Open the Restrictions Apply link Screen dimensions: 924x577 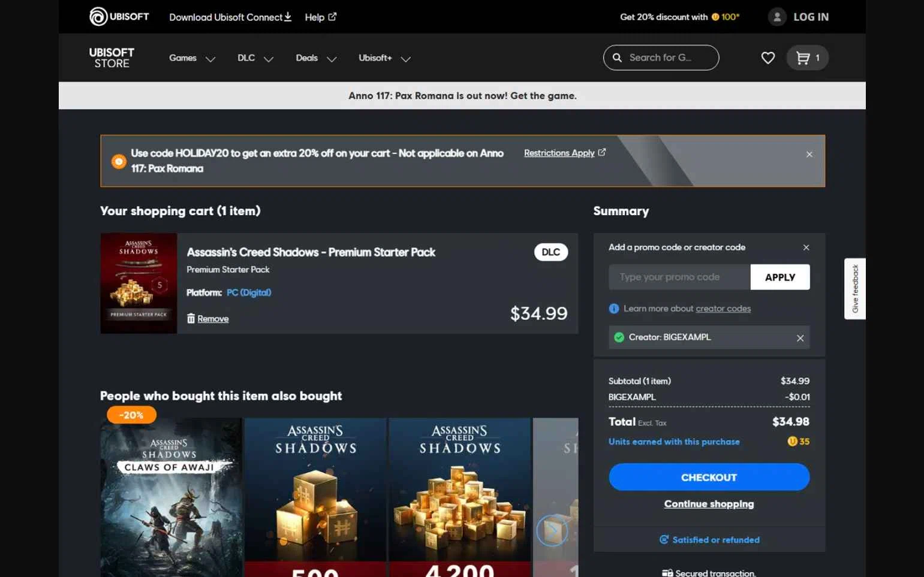[x=559, y=153]
